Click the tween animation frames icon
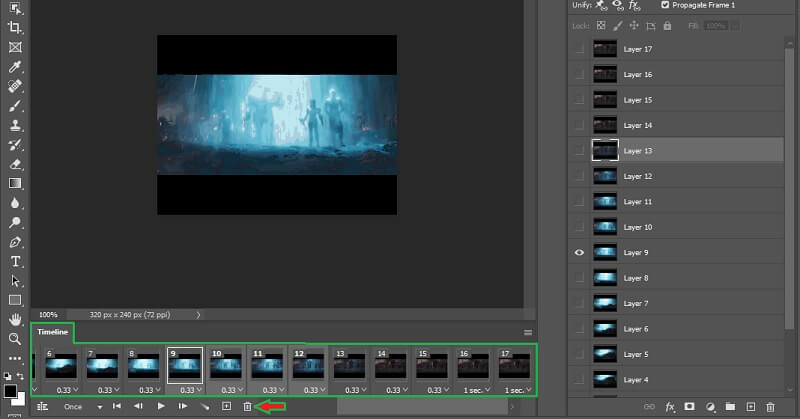Image resolution: width=800 pixels, height=419 pixels. click(x=205, y=407)
